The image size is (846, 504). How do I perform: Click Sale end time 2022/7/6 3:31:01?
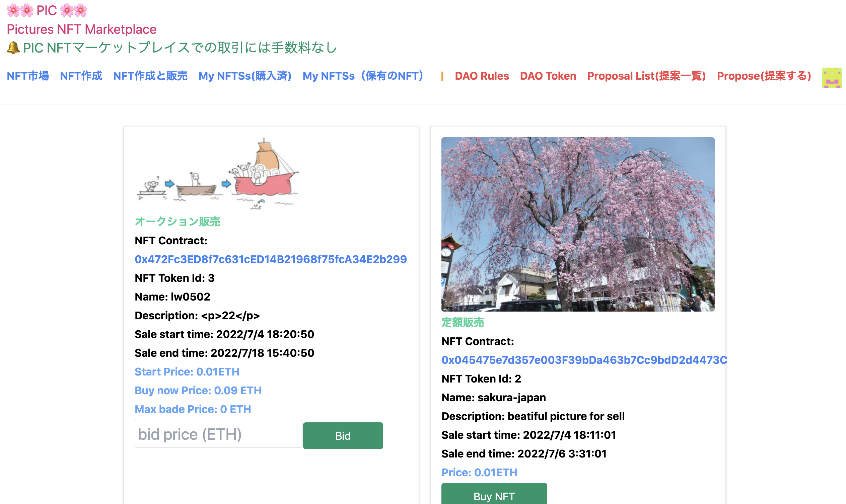[x=524, y=453]
